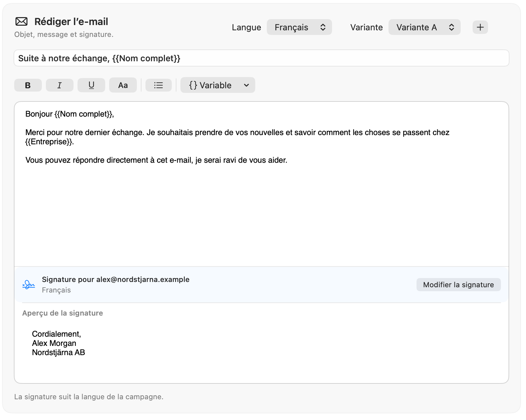
Task: Click the signature icon in signature bar
Action: [x=29, y=285]
